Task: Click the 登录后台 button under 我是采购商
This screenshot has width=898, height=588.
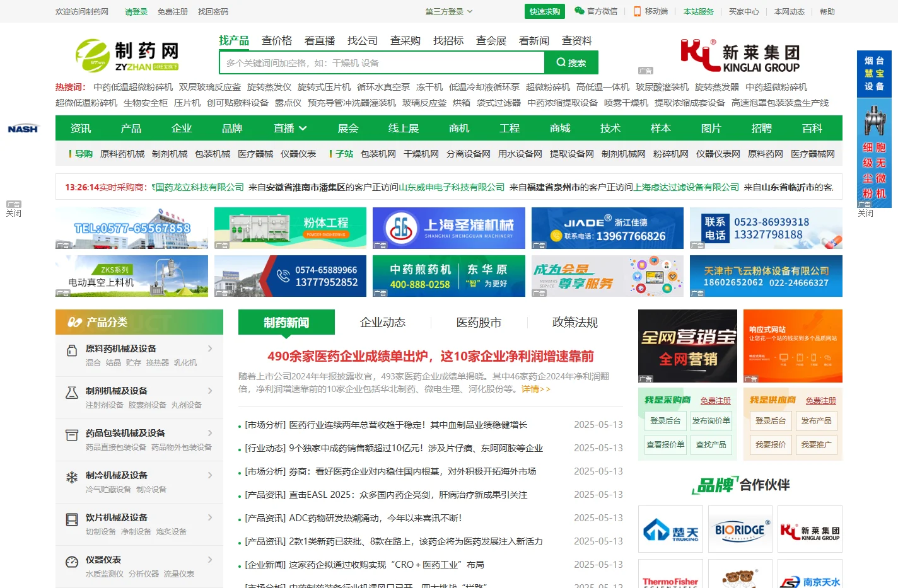Action: [665, 420]
